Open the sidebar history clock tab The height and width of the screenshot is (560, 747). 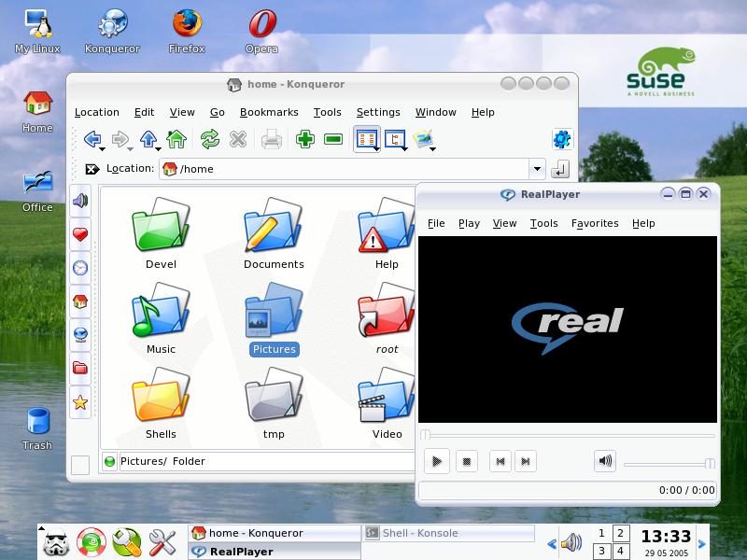coord(80,268)
